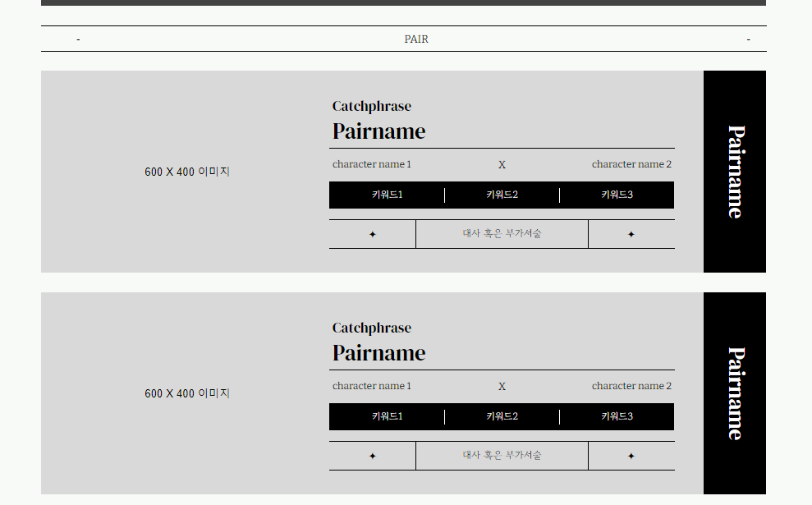Click the left sparkle icon in the first card
Image resolution: width=812 pixels, height=505 pixels.
(x=373, y=235)
